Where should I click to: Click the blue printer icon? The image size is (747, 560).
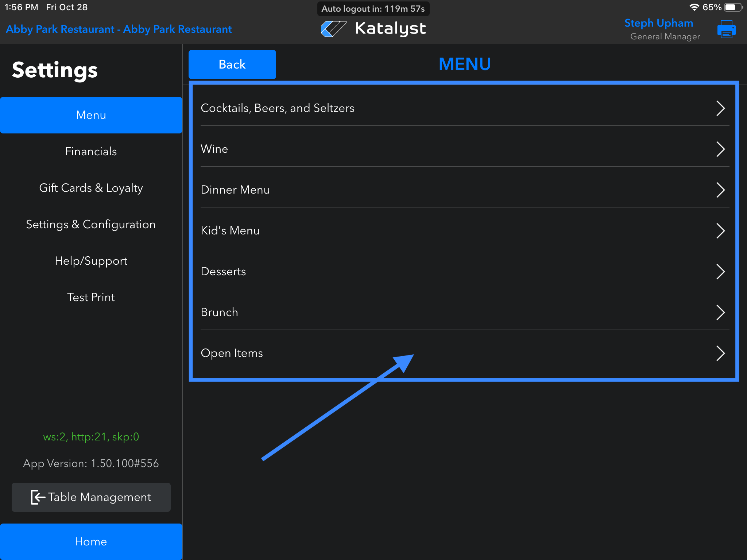pyautogui.click(x=726, y=29)
